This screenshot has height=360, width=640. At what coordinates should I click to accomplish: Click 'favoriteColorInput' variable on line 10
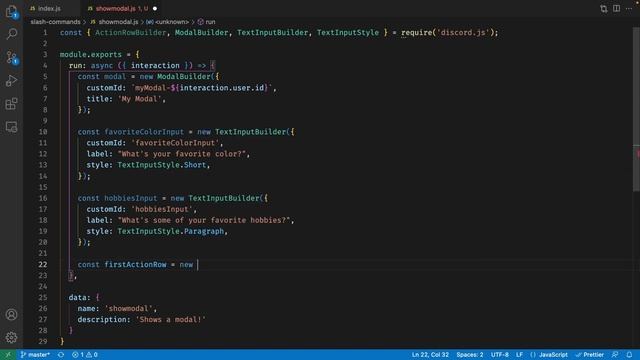click(x=144, y=132)
